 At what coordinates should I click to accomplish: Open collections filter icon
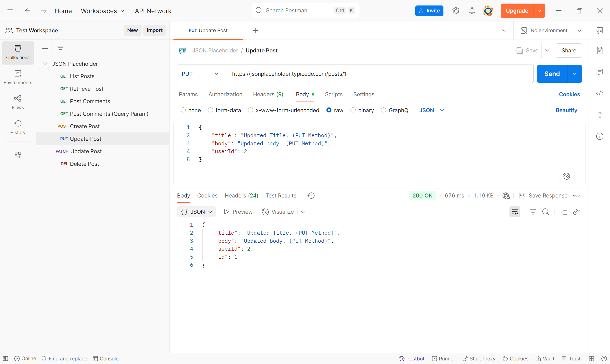point(60,49)
